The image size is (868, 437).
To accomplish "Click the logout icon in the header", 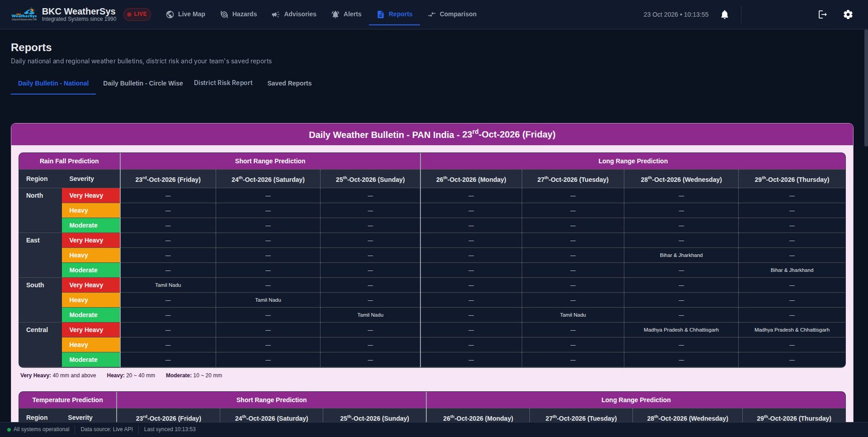I will [x=822, y=15].
